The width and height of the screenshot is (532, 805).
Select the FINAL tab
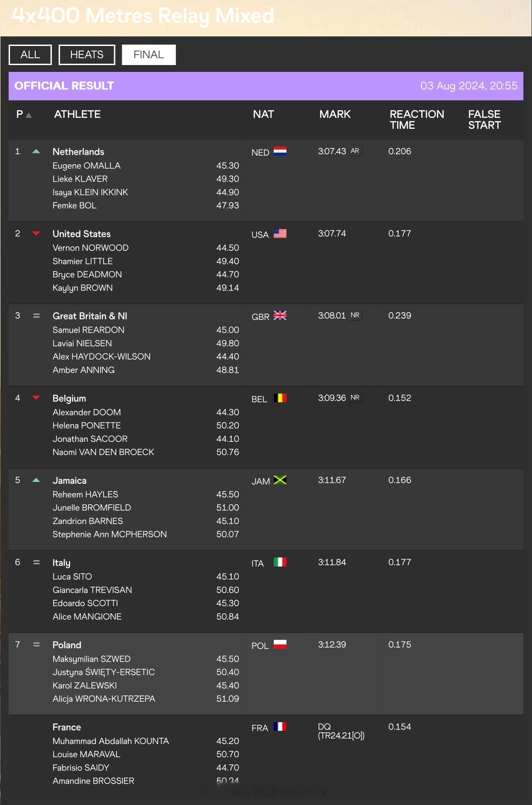coord(149,55)
